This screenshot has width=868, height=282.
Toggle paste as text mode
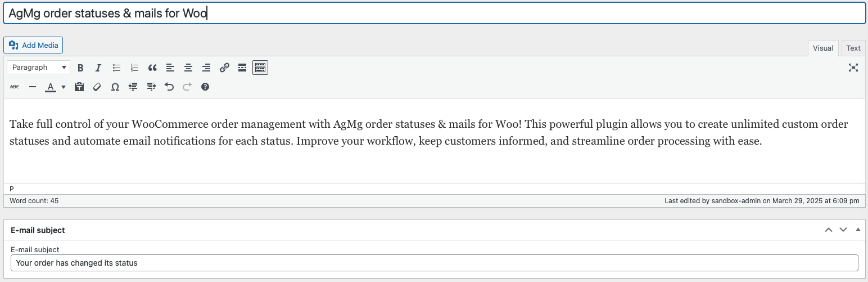(x=79, y=87)
